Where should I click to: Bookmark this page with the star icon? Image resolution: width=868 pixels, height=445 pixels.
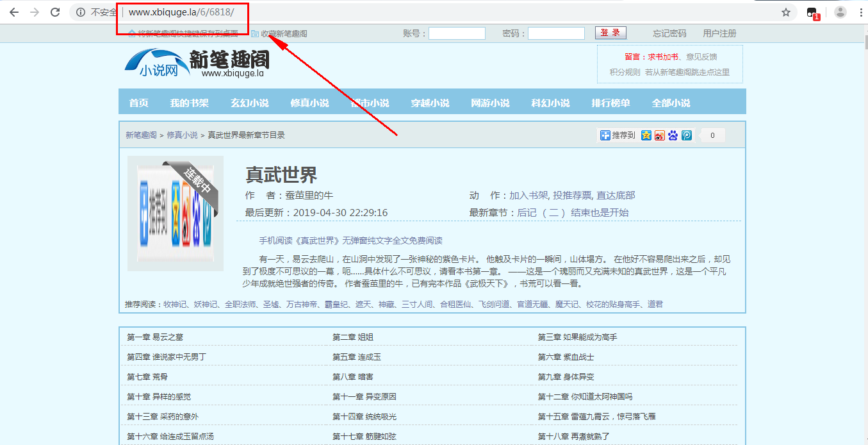coord(786,12)
